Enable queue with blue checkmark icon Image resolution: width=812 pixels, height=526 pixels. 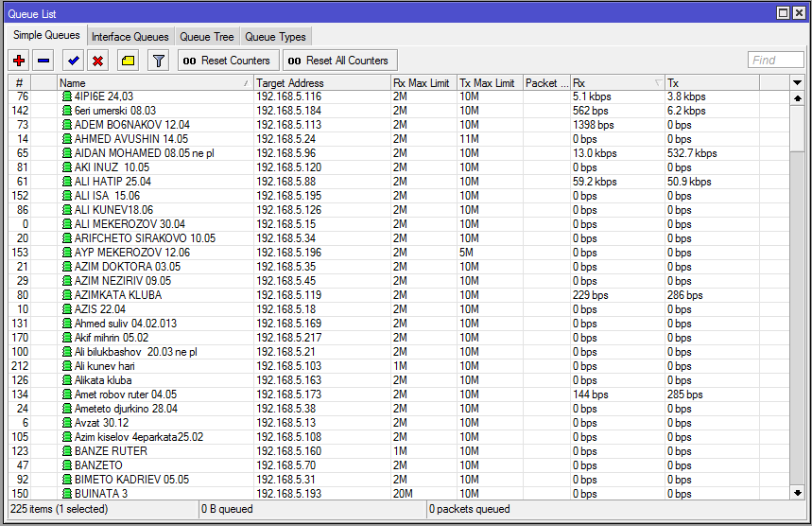pyautogui.click(x=73, y=61)
